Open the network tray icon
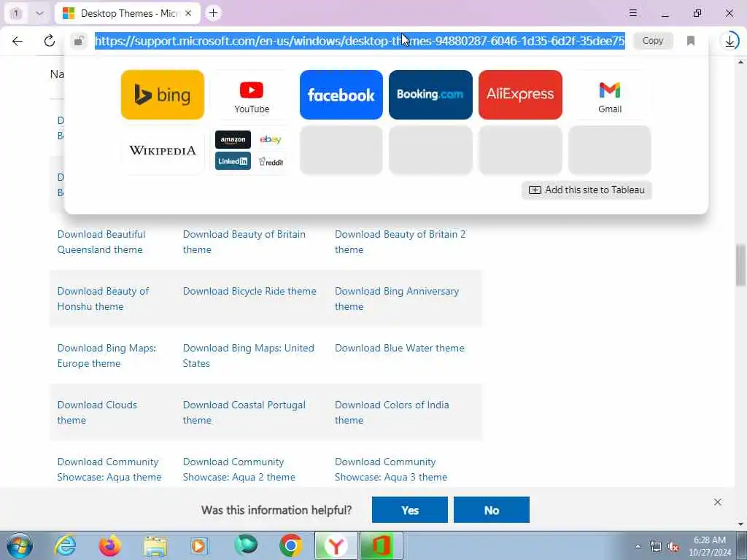The image size is (747, 560). (656, 547)
